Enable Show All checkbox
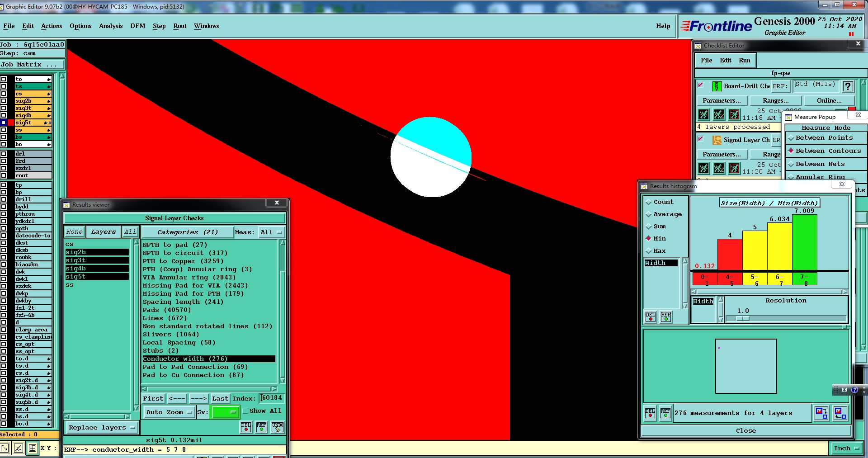868x458 pixels. point(245,411)
